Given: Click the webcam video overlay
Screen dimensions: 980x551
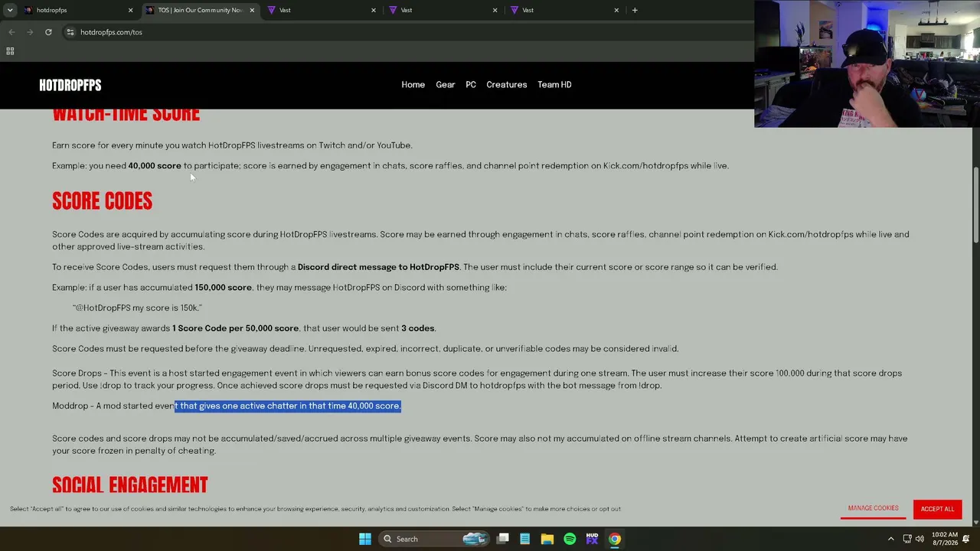Looking at the screenshot, I should pos(867,64).
